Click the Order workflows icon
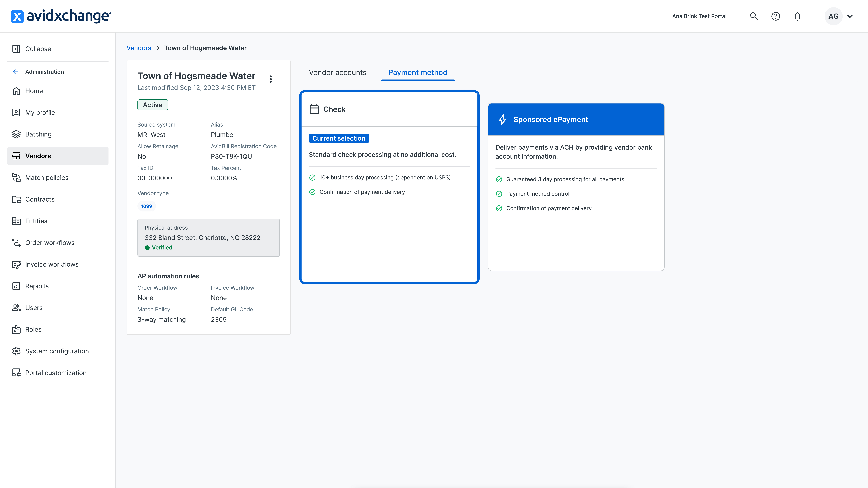The height and width of the screenshot is (488, 868). point(16,243)
